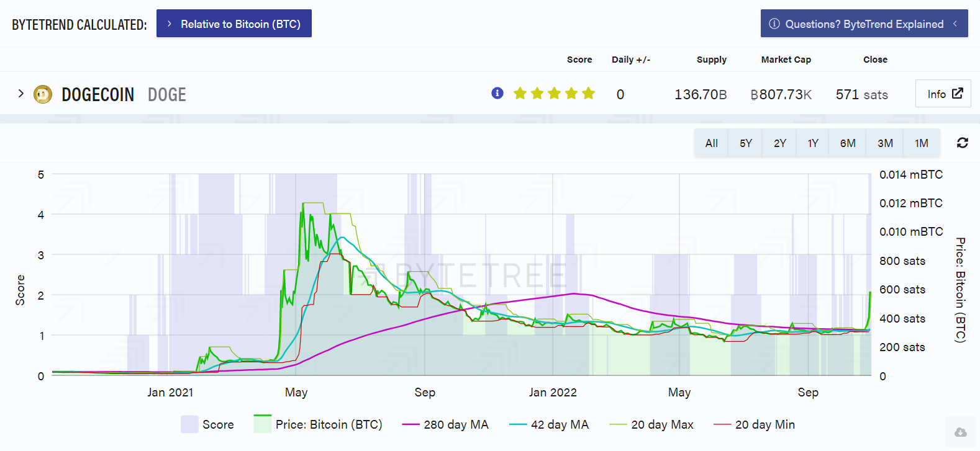Select the 6M time range tab
Image resolution: width=980 pixels, height=451 pixels.
coord(848,143)
